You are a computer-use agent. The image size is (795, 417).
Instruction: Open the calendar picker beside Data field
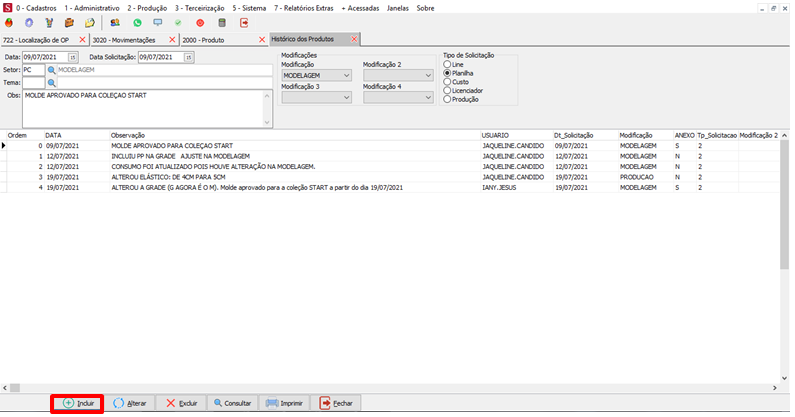point(72,57)
